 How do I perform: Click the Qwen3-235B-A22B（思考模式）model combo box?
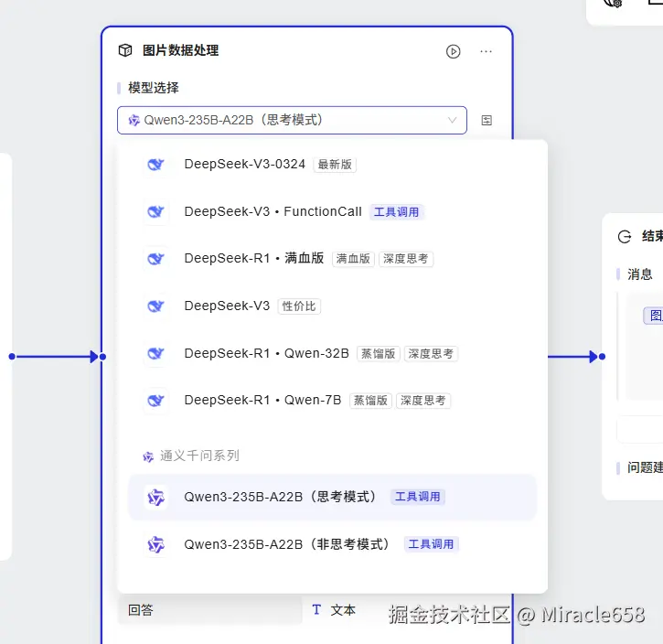coord(292,120)
